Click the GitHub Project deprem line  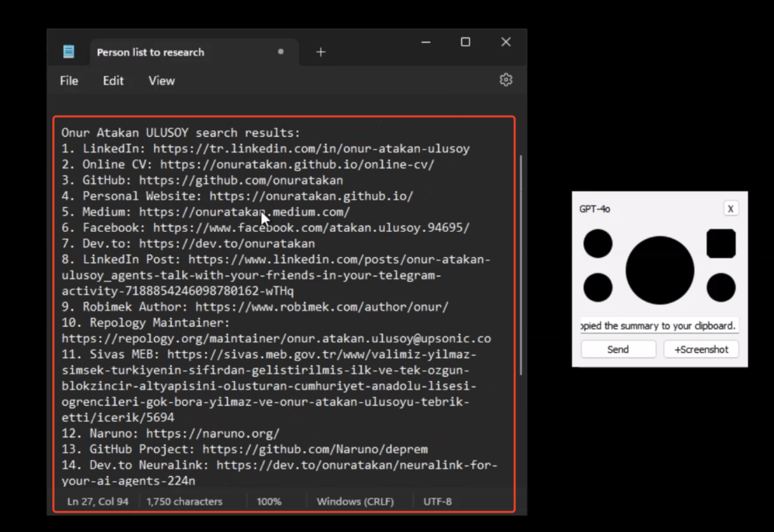(x=244, y=449)
